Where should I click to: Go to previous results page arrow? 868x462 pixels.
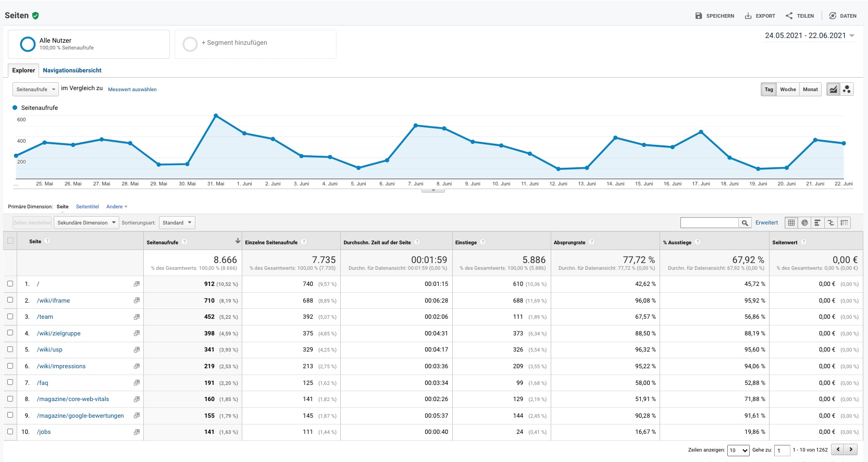838,449
